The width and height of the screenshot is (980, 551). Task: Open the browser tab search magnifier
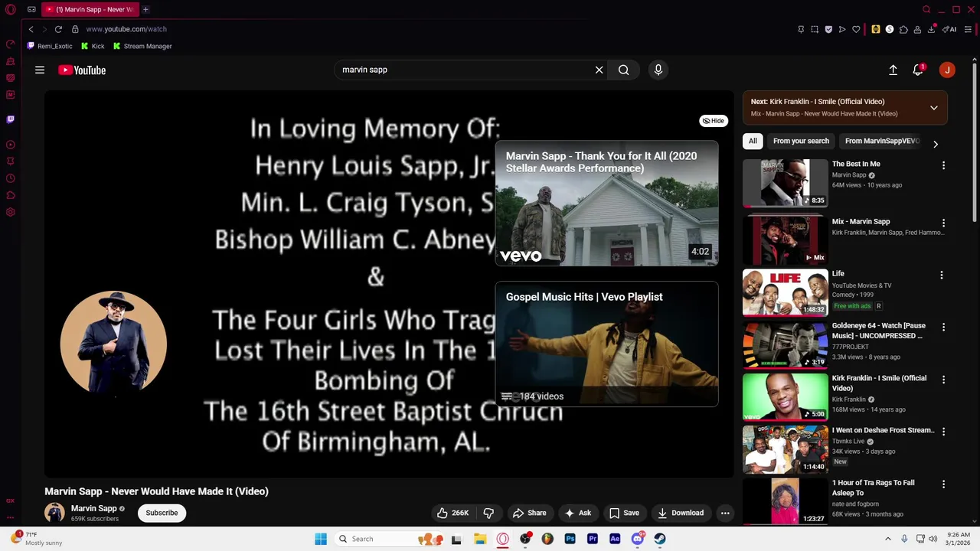click(x=926, y=9)
